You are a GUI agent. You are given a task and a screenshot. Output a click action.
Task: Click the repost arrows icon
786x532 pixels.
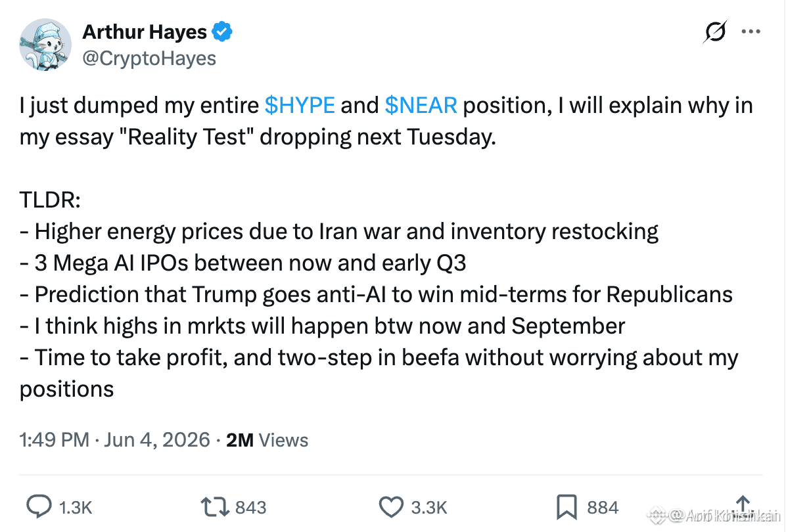[x=214, y=507]
